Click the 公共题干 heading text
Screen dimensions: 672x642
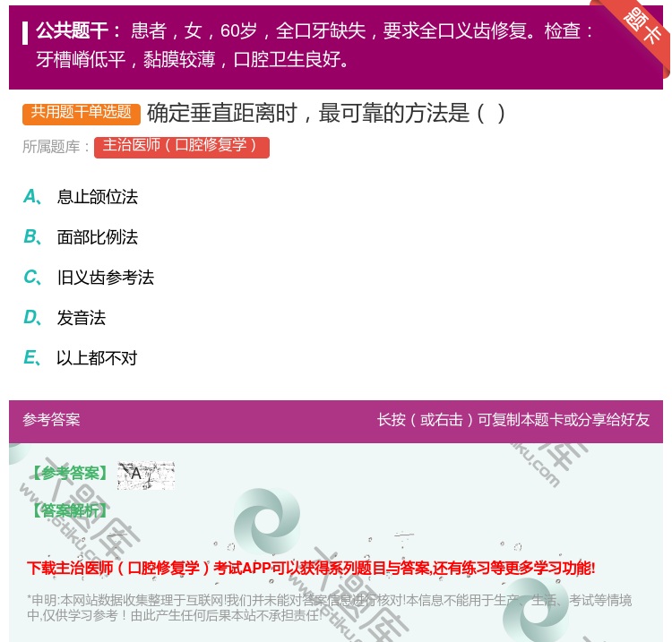(79, 30)
